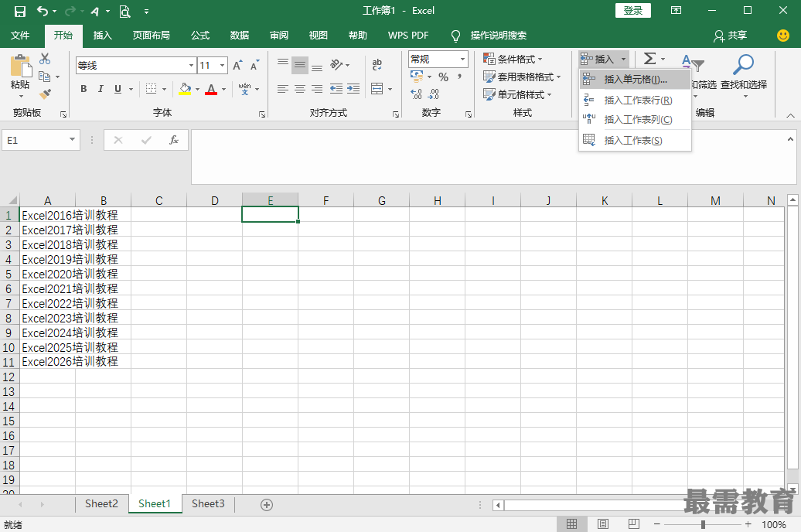Click the 登录 button
The height and width of the screenshot is (532, 801).
click(x=633, y=11)
